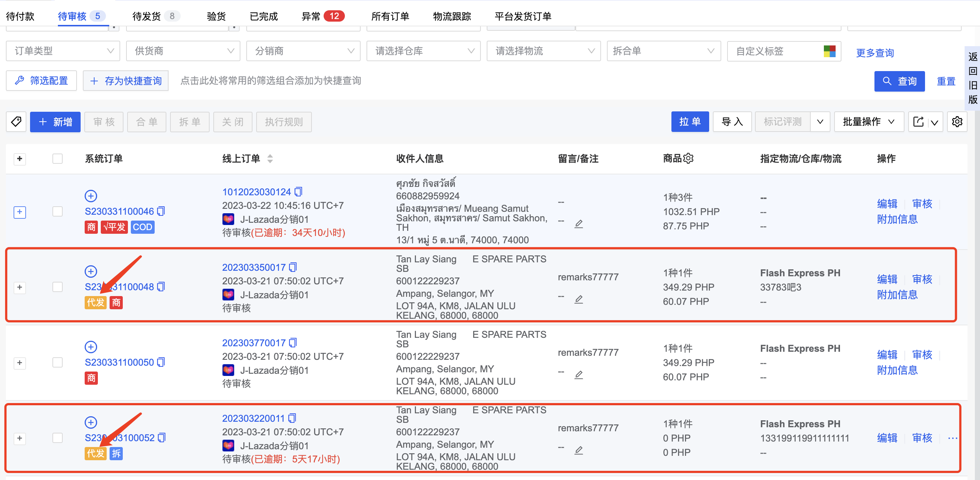Edit remark pencil for order 202303220011

[579, 450]
